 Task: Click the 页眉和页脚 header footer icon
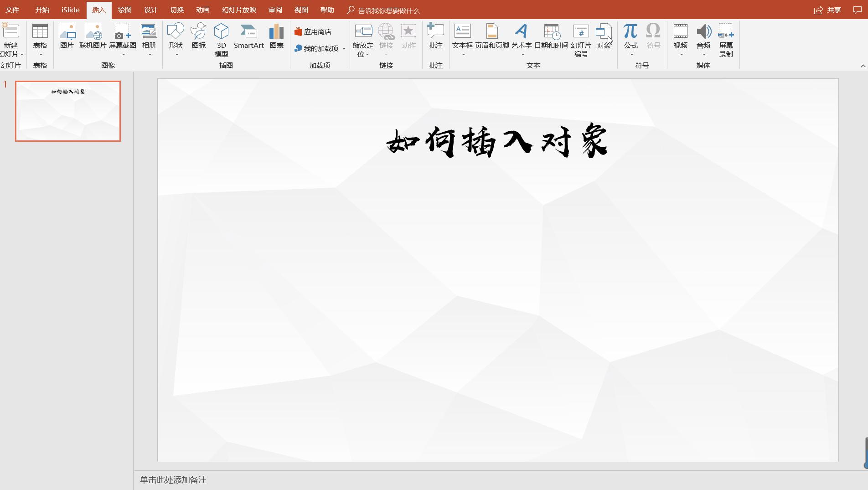coord(491,36)
